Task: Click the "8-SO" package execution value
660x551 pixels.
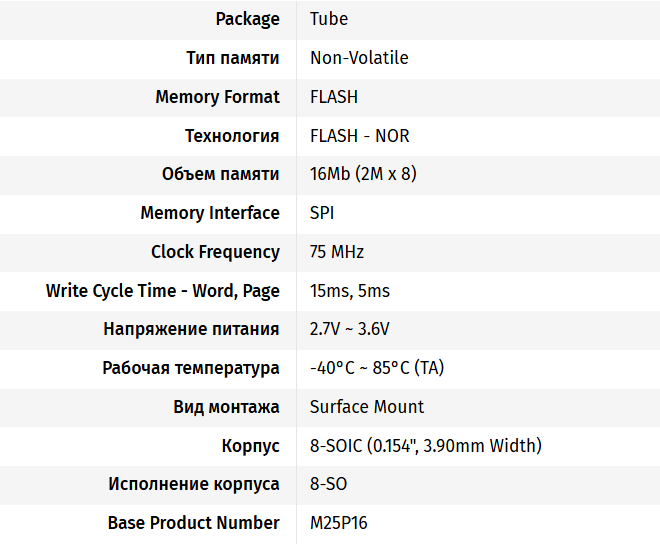Action: (329, 484)
